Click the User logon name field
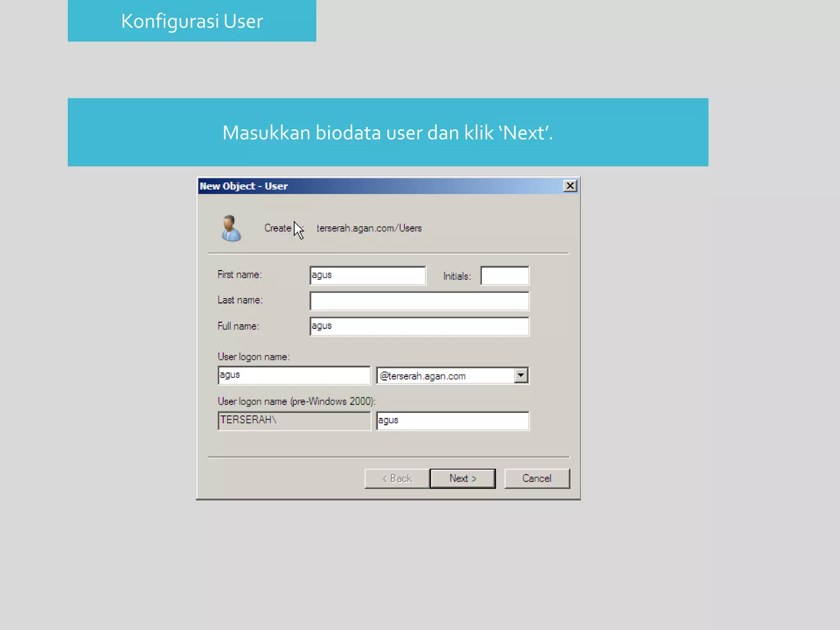The width and height of the screenshot is (840, 630). click(294, 375)
